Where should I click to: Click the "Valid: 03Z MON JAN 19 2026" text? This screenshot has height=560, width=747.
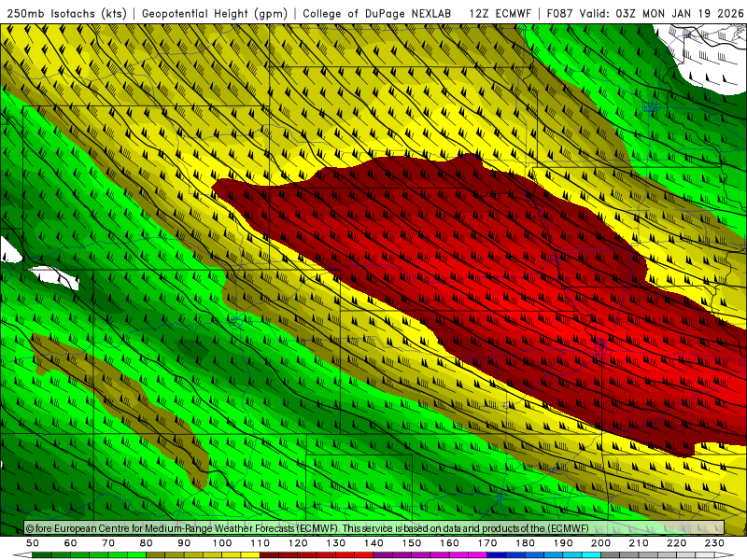tap(661, 13)
